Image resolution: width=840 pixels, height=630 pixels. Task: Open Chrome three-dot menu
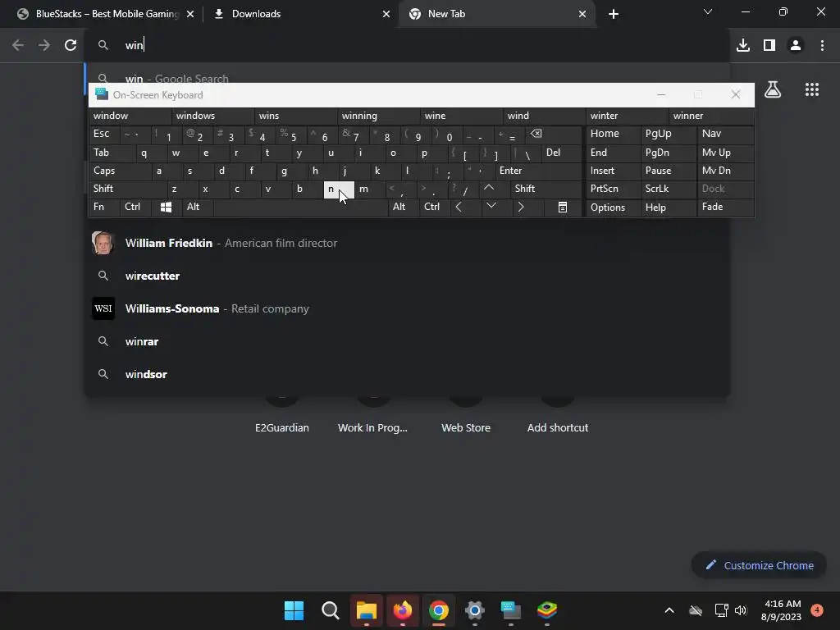pos(822,45)
